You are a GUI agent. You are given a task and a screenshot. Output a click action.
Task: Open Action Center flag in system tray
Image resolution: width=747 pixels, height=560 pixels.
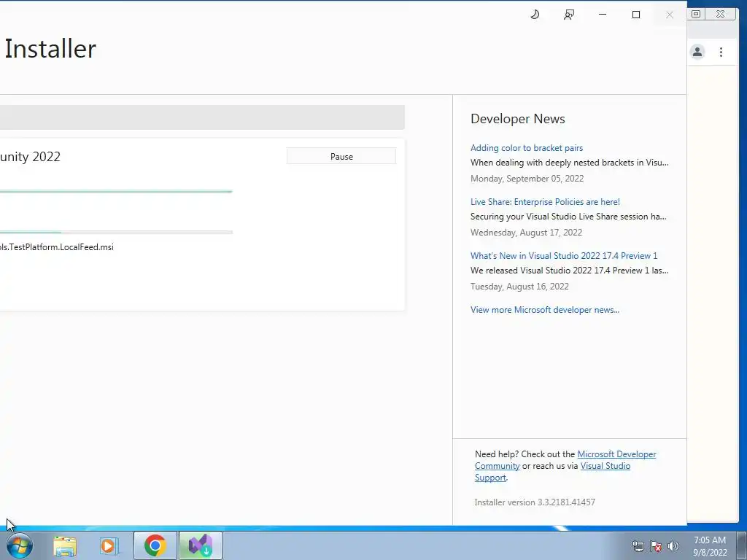[x=656, y=546]
